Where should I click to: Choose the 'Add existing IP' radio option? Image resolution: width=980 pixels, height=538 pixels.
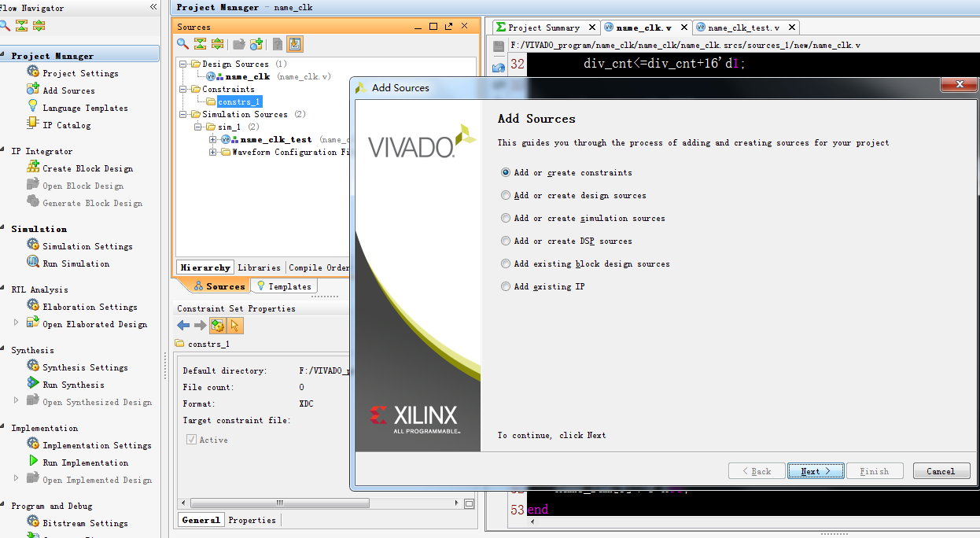click(506, 286)
